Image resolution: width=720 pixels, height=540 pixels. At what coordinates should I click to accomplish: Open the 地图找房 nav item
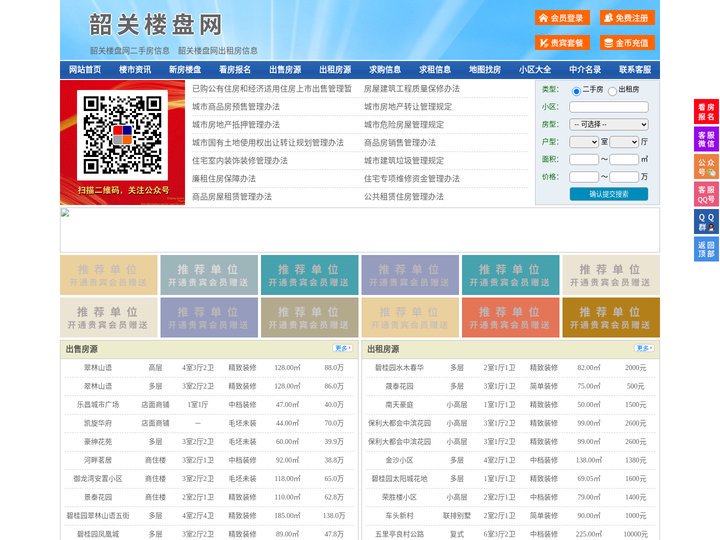tap(485, 70)
